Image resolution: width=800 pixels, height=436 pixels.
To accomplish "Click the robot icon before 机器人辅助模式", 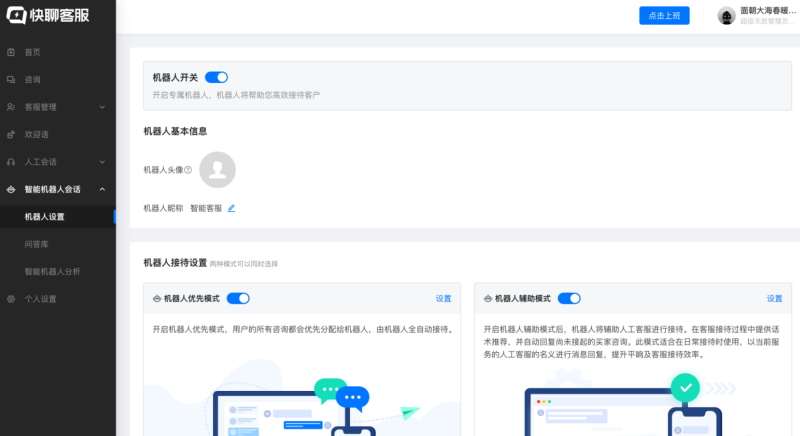I will coord(488,299).
